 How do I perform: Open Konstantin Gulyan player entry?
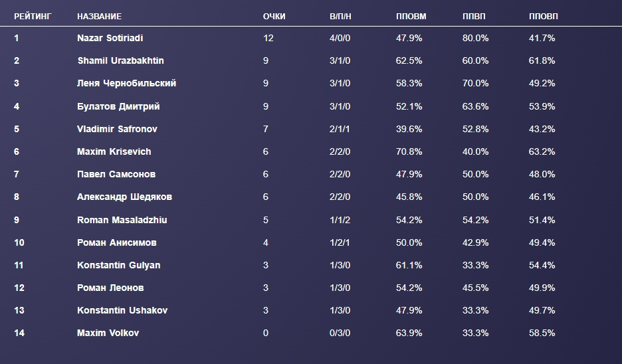coord(118,265)
